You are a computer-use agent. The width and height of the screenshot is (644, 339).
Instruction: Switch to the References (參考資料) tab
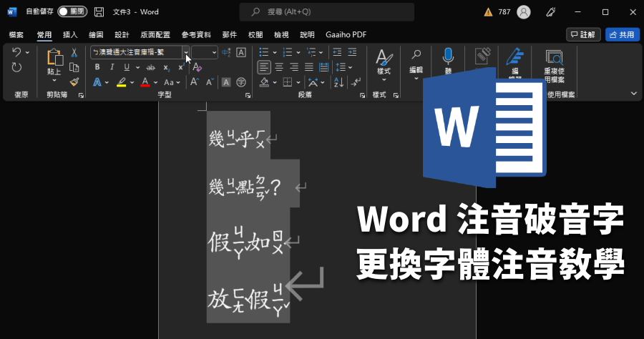[x=196, y=35]
